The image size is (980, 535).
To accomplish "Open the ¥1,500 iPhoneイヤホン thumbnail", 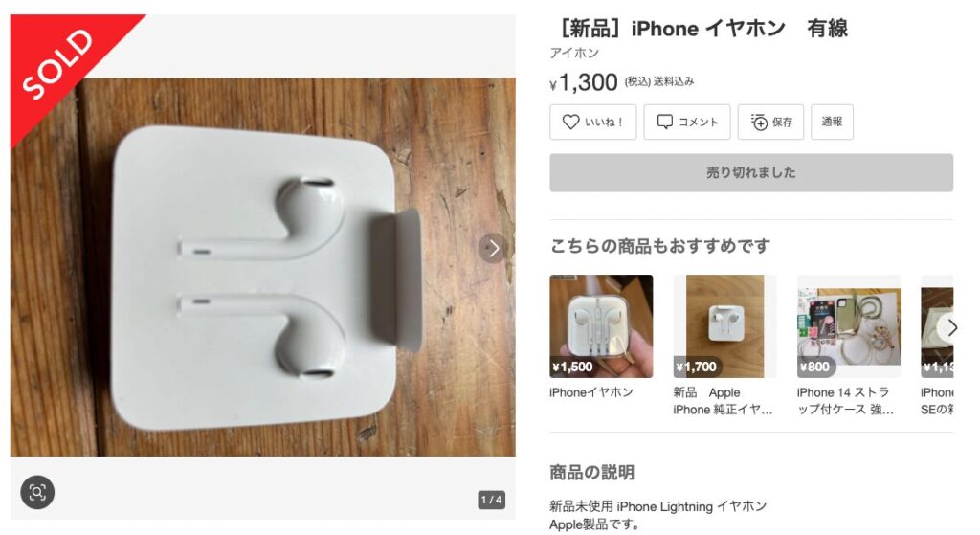I will click(x=601, y=326).
